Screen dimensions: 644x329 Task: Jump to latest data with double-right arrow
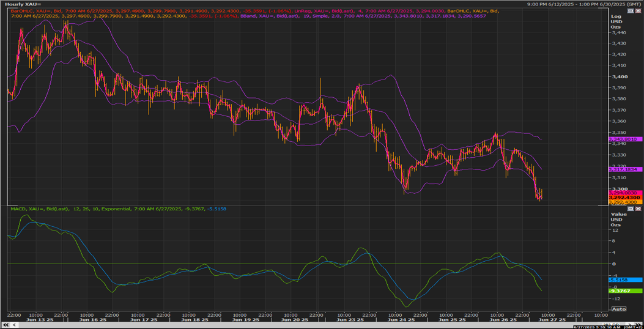click(x=638, y=325)
